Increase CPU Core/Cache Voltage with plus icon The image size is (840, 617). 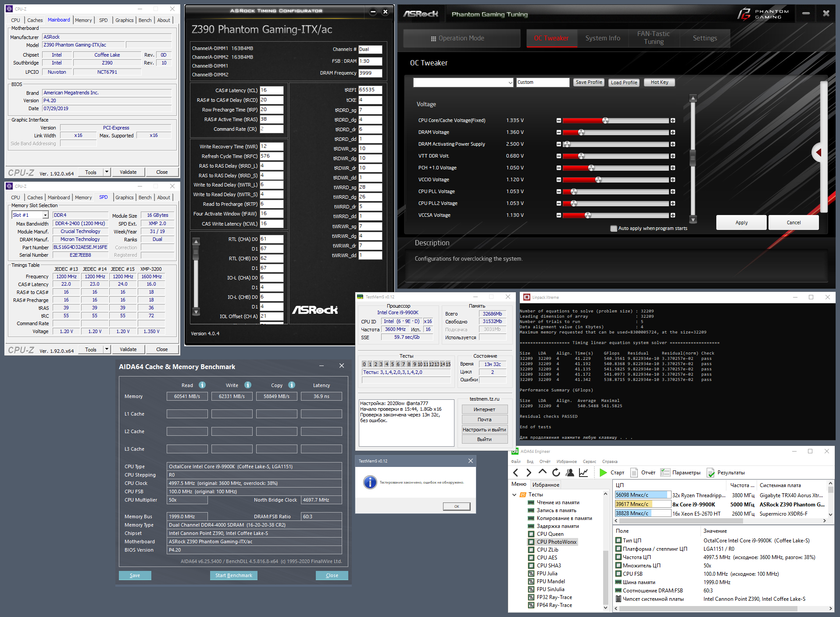click(x=673, y=121)
